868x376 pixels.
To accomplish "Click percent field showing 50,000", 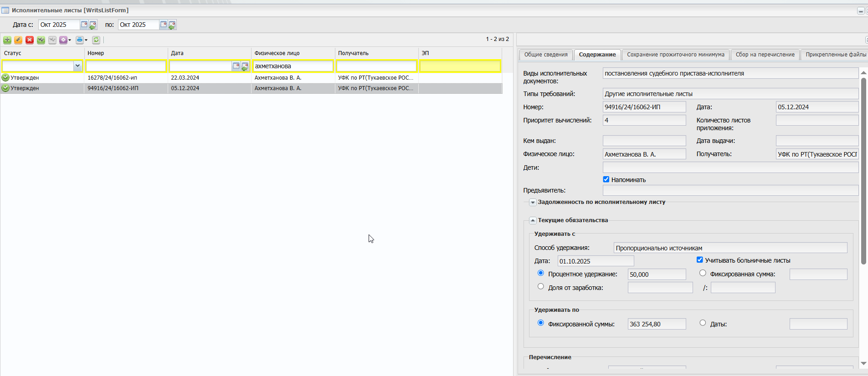I will 657,274.
